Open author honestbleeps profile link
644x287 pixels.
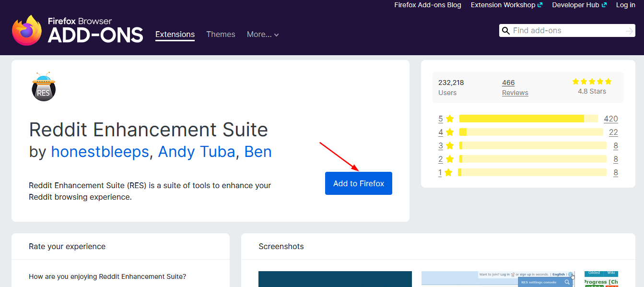click(x=100, y=152)
